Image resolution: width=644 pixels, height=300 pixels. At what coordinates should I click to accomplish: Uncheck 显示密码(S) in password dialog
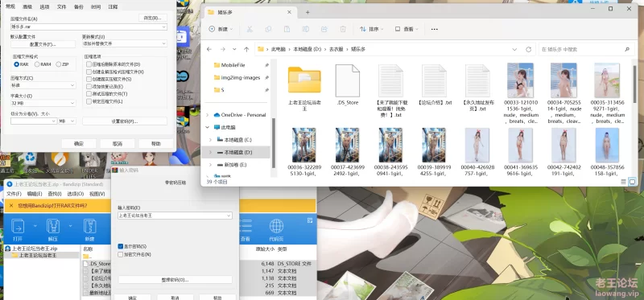click(x=120, y=246)
